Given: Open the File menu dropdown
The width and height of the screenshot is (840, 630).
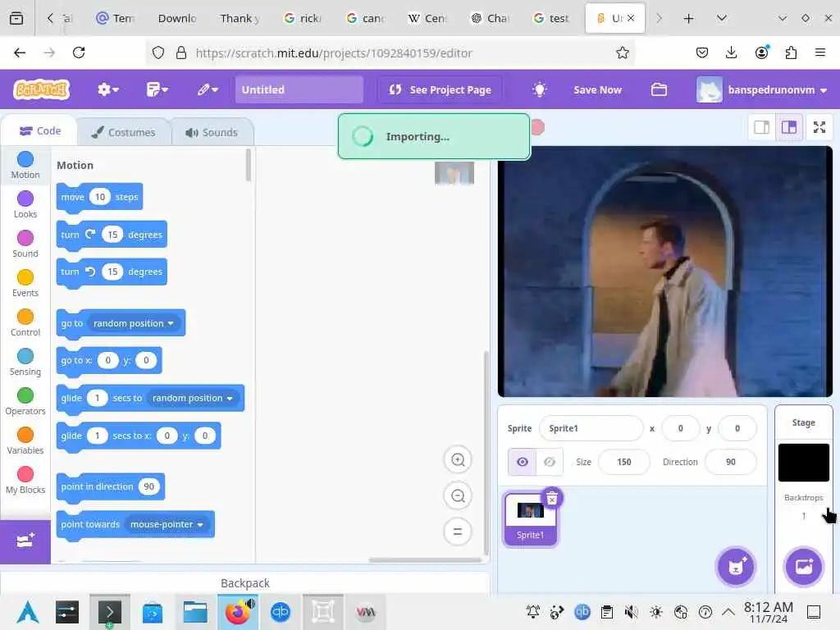Looking at the screenshot, I should click(x=157, y=89).
